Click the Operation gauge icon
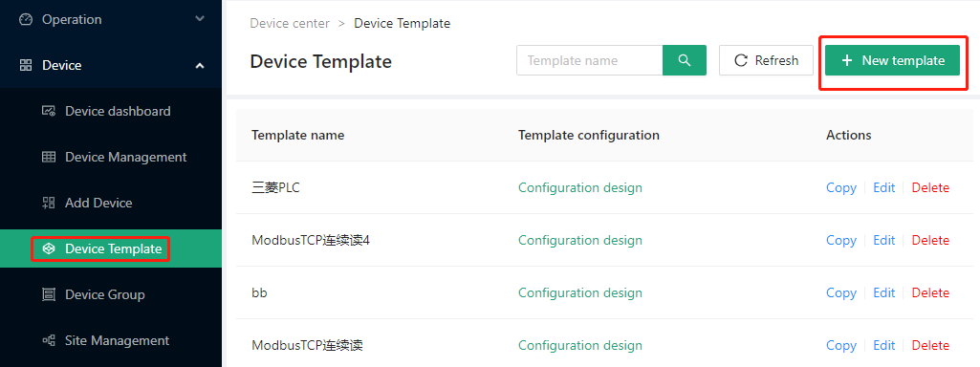Image resolution: width=980 pixels, height=367 pixels. coord(26,19)
